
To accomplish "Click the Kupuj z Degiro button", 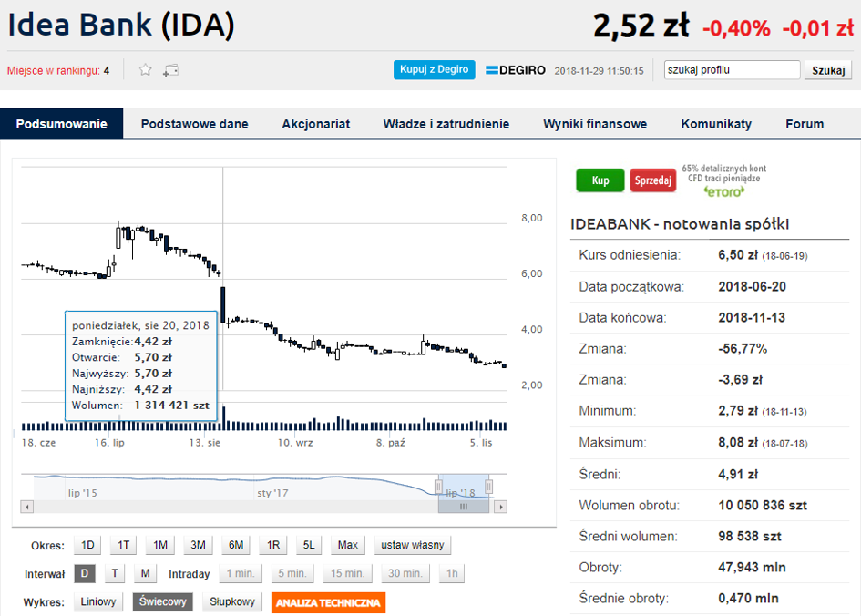I will [x=434, y=70].
